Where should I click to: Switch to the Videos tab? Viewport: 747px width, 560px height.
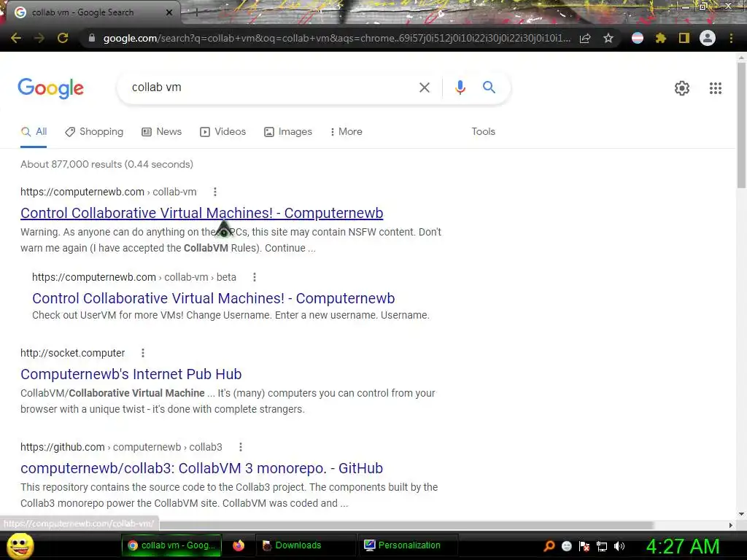click(x=223, y=132)
